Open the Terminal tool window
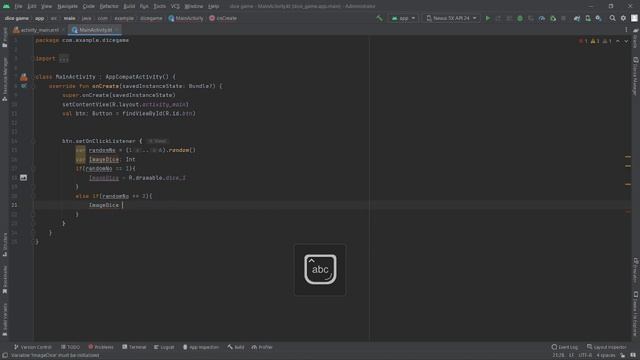 pyautogui.click(x=134, y=347)
